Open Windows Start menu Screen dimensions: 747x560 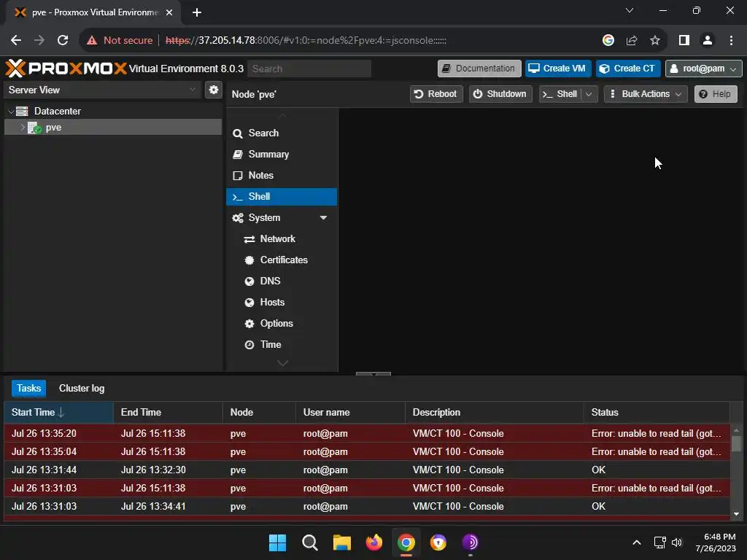[278, 542]
